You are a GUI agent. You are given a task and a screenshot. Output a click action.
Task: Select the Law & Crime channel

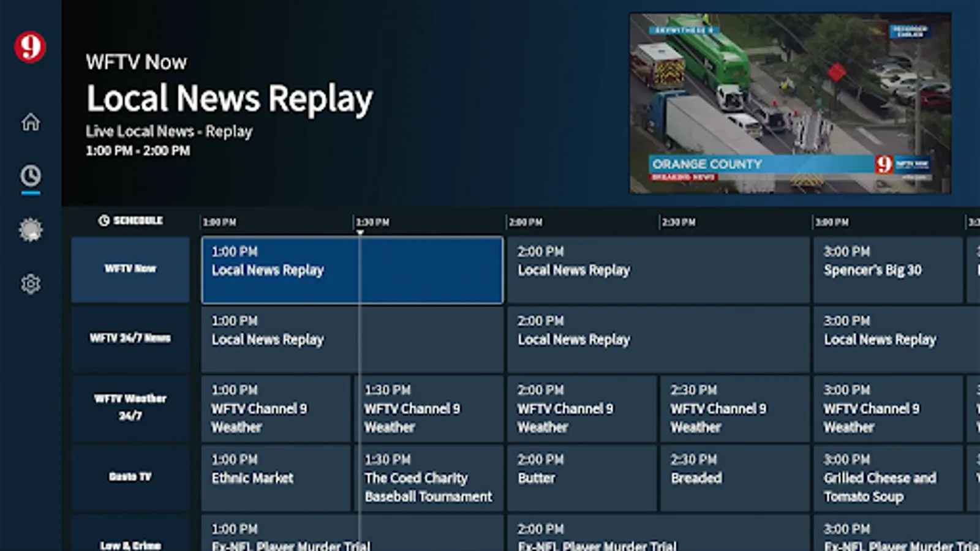130,533
